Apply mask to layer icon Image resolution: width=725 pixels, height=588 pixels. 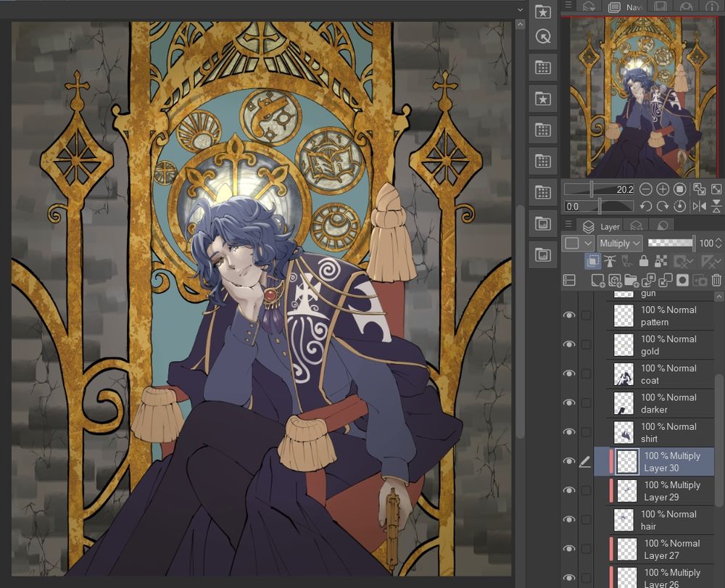click(x=700, y=280)
